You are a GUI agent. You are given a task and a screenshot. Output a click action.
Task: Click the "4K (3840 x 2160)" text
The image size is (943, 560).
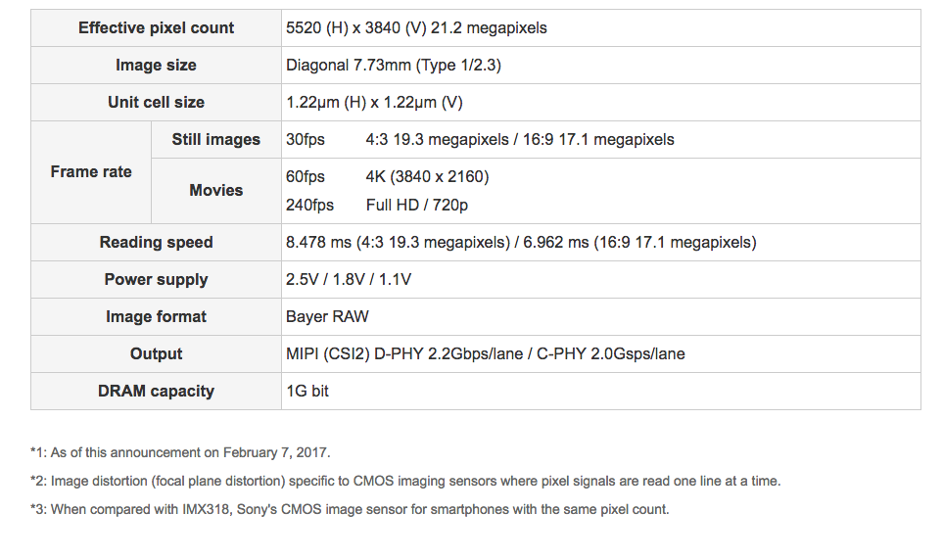pos(427,176)
